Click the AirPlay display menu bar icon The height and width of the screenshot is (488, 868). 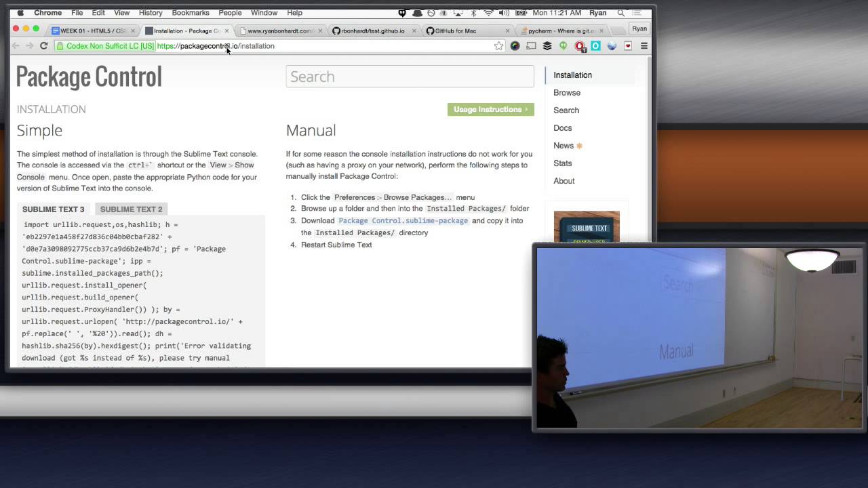coord(458,13)
